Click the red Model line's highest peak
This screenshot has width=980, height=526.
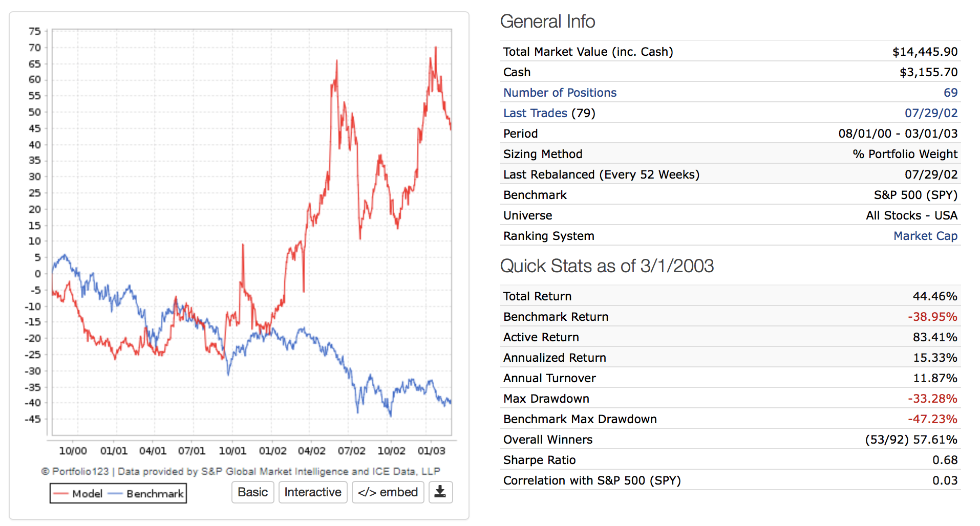[x=436, y=48]
